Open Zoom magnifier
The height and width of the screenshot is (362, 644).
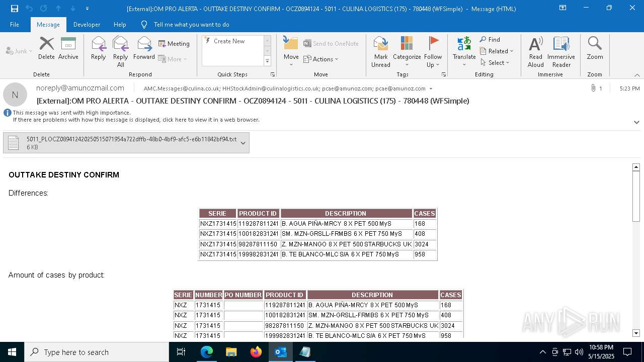[595, 49]
